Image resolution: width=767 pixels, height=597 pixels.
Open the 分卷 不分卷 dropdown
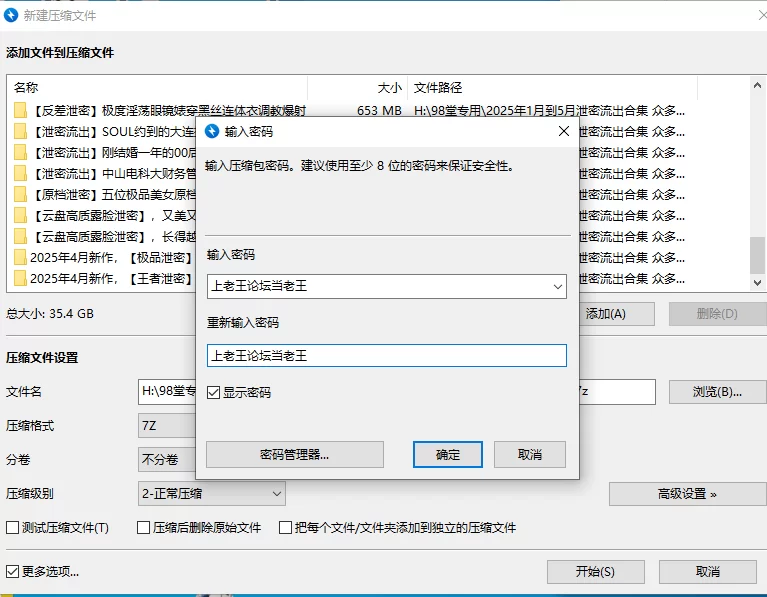pos(167,459)
